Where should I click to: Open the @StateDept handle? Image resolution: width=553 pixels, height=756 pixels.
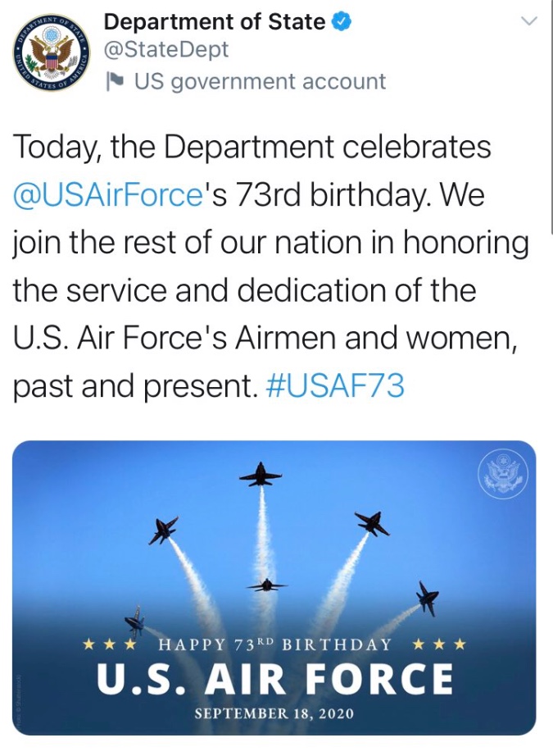click(166, 51)
